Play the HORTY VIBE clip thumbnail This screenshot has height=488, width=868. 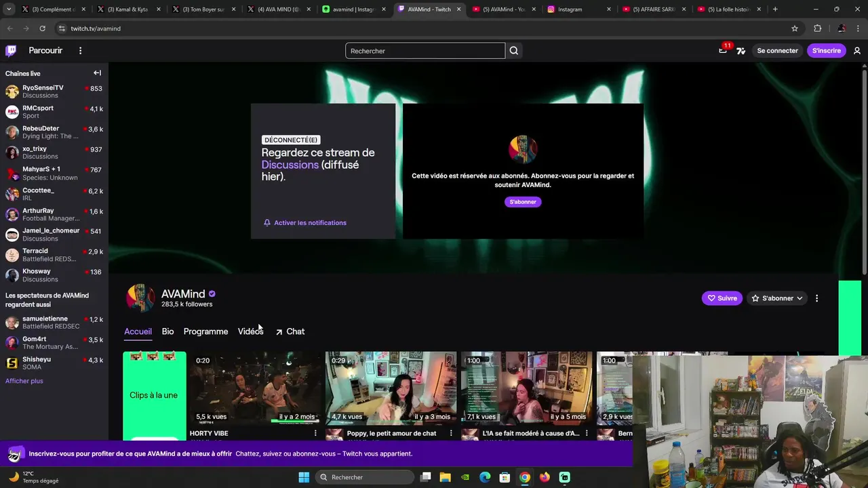click(256, 388)
